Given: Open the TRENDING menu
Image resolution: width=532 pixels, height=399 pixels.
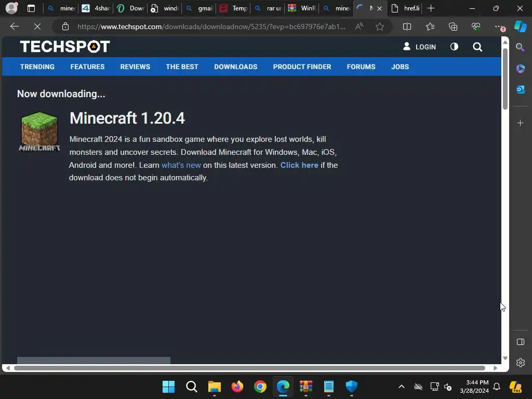Looking at the screenshot, I should [x=37, y=67].
